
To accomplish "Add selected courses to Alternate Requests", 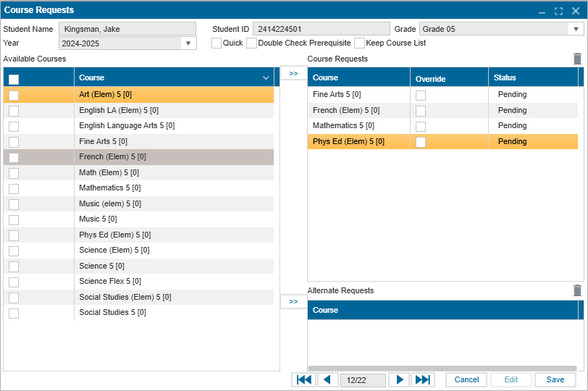I will (293, 302).
